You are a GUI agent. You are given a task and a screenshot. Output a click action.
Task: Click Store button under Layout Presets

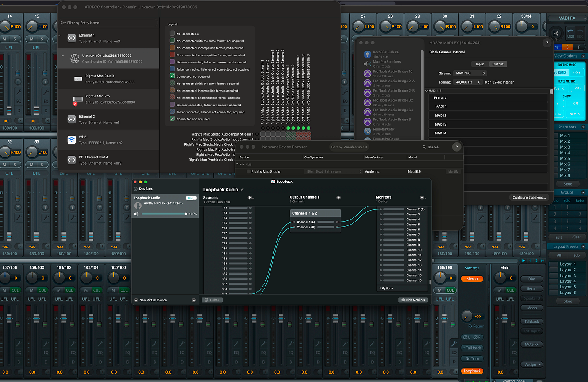pos(568,301)
